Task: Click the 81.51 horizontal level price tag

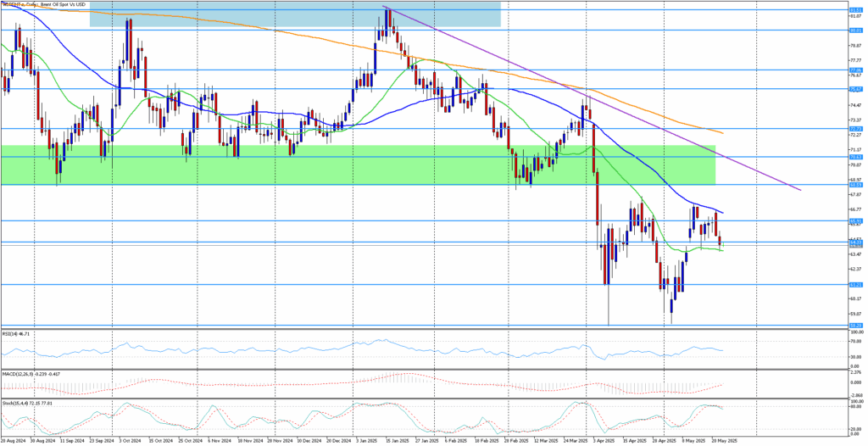Action: (x=856, y=10)
